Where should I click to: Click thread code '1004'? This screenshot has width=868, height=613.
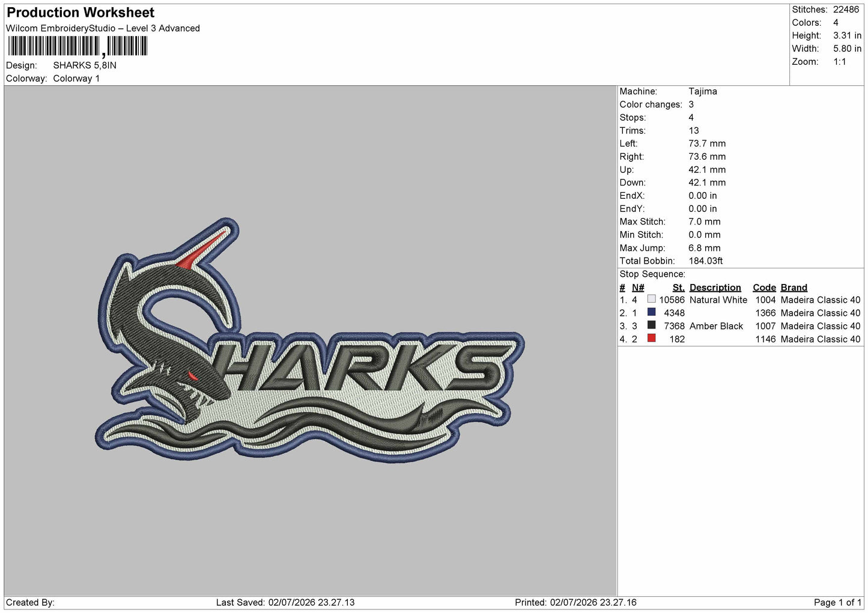click(765, 300)
